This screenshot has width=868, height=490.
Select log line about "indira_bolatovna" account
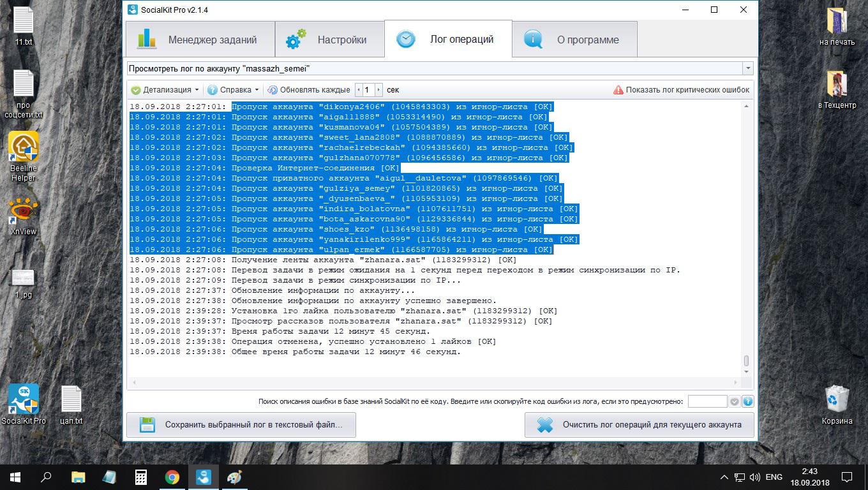[354, 209]
